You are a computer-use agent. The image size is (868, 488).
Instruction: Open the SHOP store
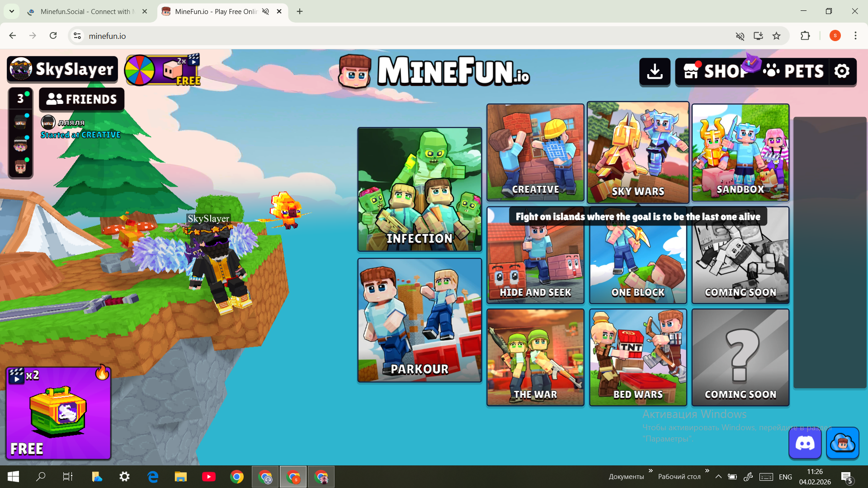pyautogui.click(x=714, y=71)
